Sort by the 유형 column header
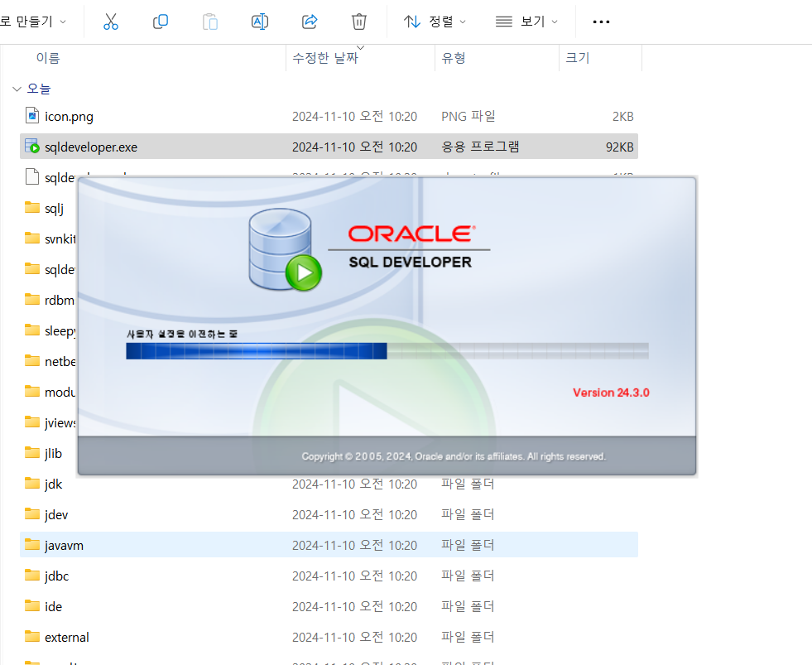 coord(453,58)
